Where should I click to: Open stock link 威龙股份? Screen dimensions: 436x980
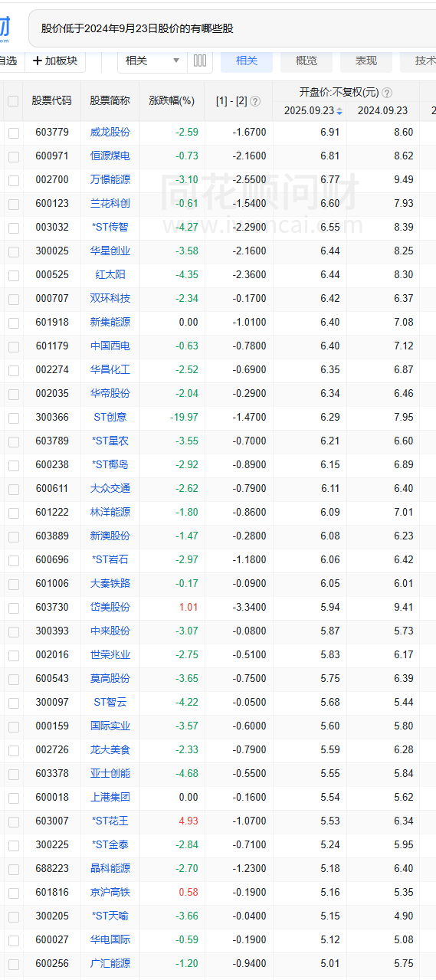110,133
